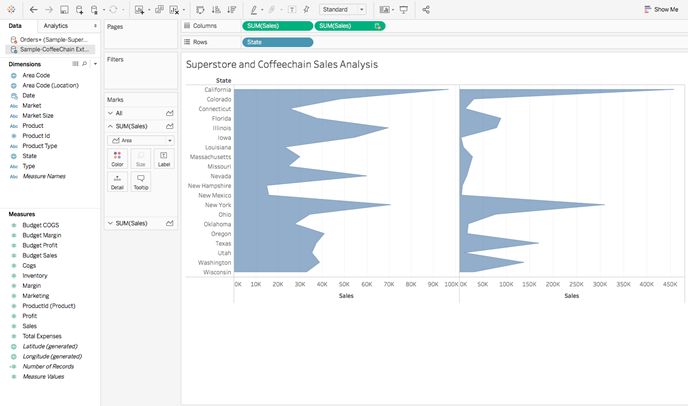Click the Show/hide cards icon
Viewport: 688px width, 406px height.
point(384,9)
